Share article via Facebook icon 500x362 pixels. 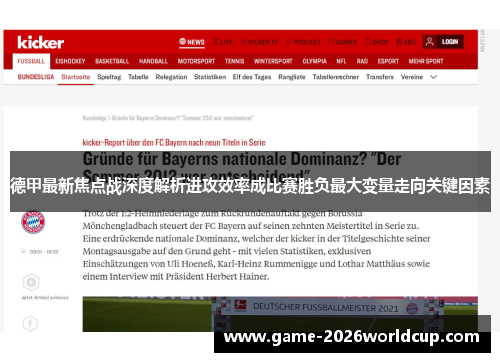point(30,323)
